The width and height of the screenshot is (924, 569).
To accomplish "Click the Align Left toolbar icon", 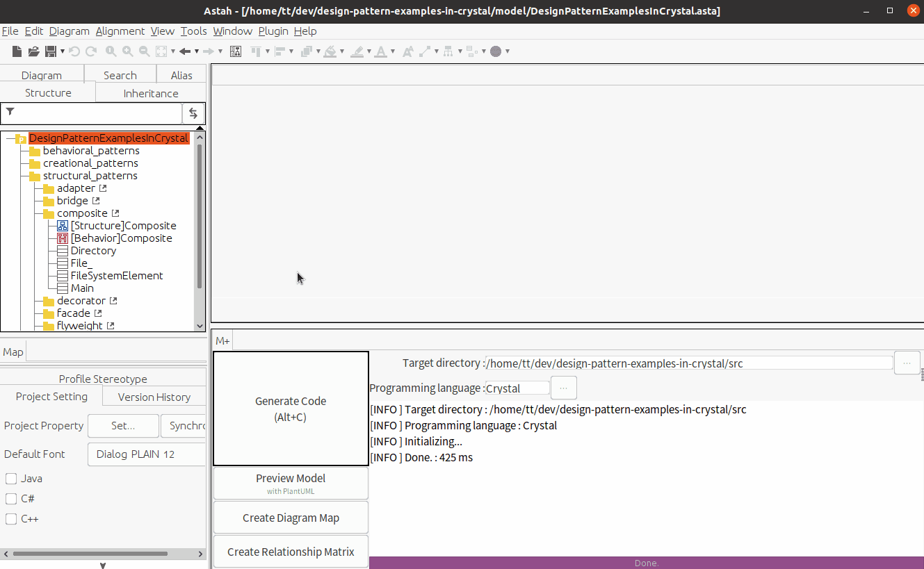I will [x=280, y=51].
